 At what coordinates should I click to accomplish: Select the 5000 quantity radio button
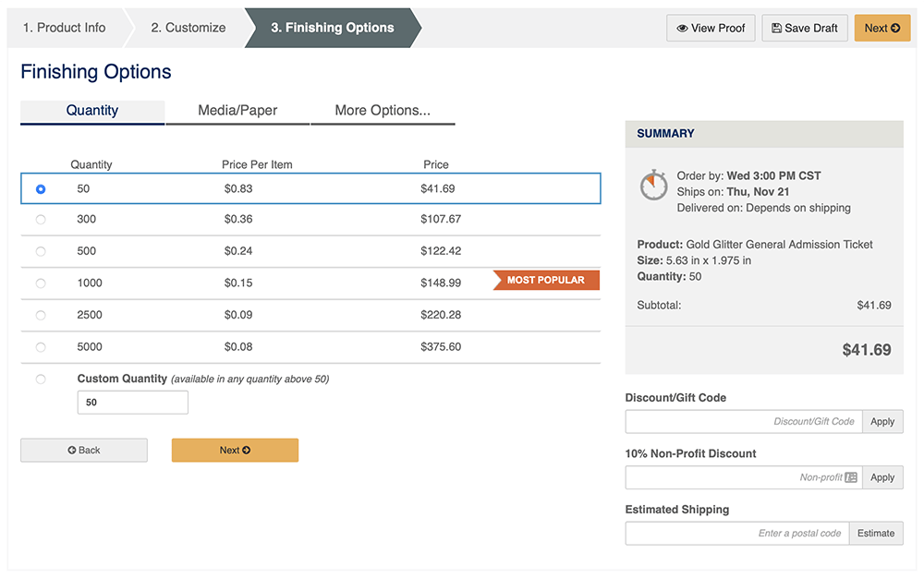41,347
